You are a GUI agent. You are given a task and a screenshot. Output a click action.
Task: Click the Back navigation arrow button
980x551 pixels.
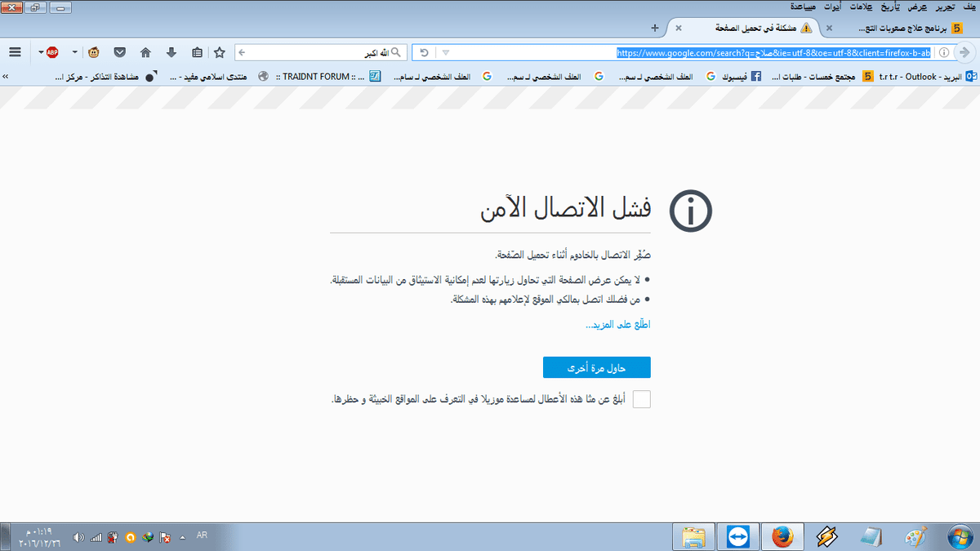pyautogui.click(x=964, y=52)
